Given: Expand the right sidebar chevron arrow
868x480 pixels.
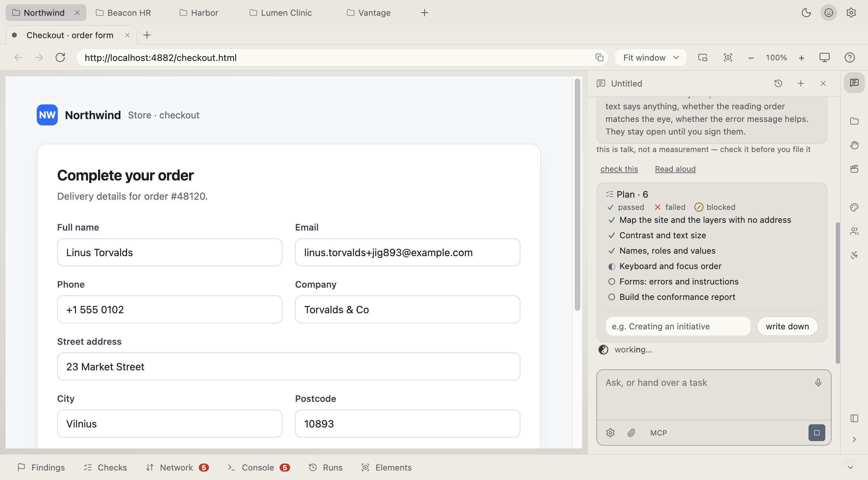Looking at the screenshot, I should (x=854, y=439).
